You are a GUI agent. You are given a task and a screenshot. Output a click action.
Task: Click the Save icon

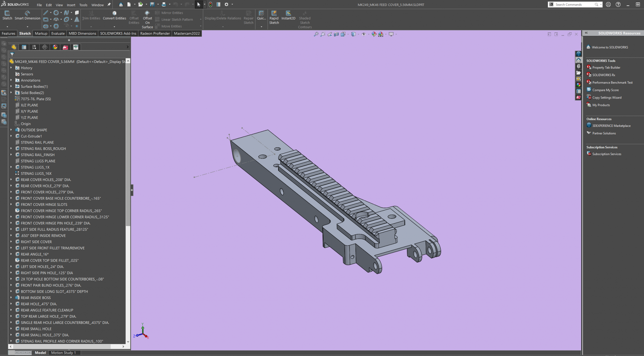152,4
